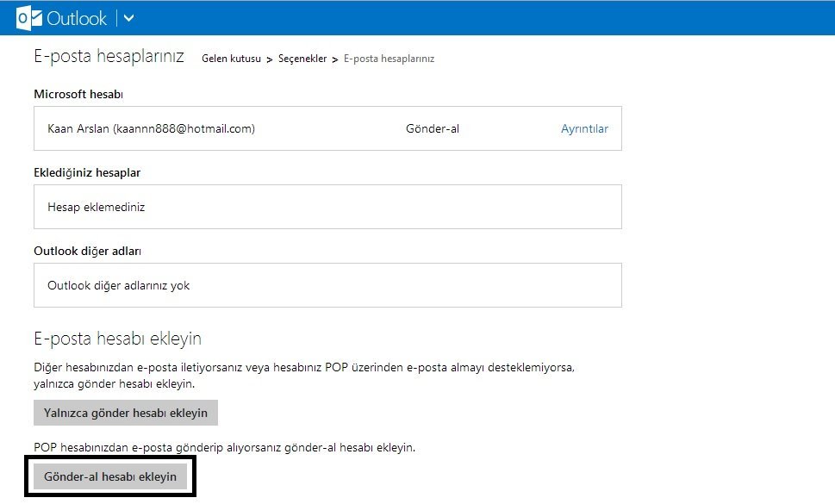Click Hesap eklemediniz text

96,207
